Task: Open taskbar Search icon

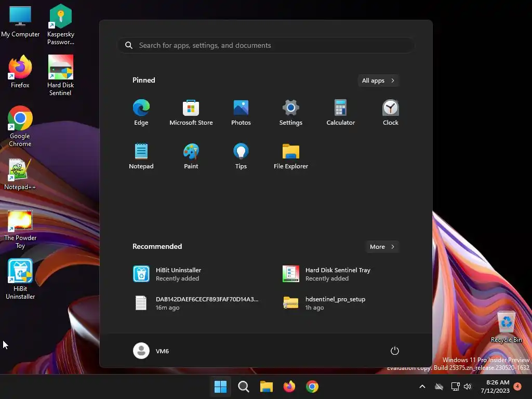Action: tap(243, 387)
